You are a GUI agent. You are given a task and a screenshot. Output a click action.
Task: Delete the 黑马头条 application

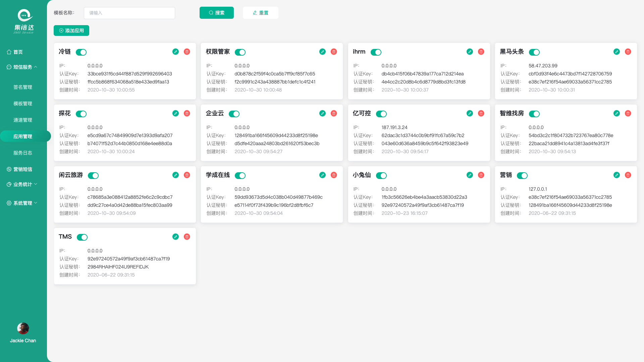[628, 52]
